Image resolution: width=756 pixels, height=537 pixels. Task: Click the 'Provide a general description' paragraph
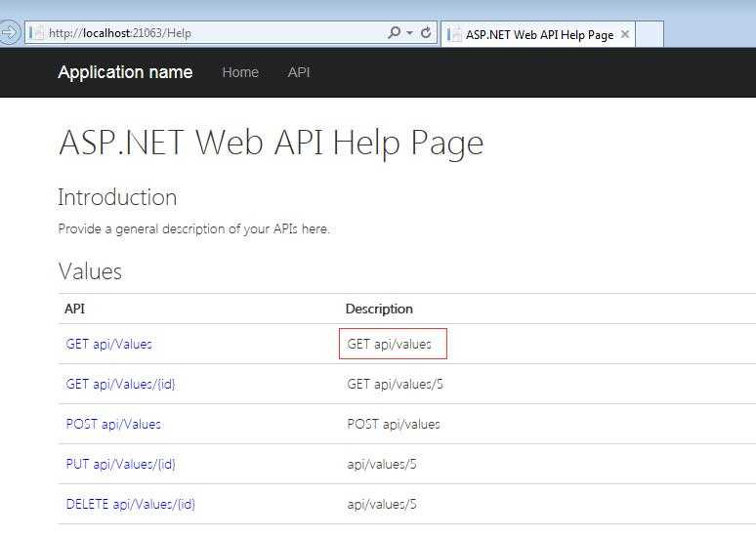(193, 228)
